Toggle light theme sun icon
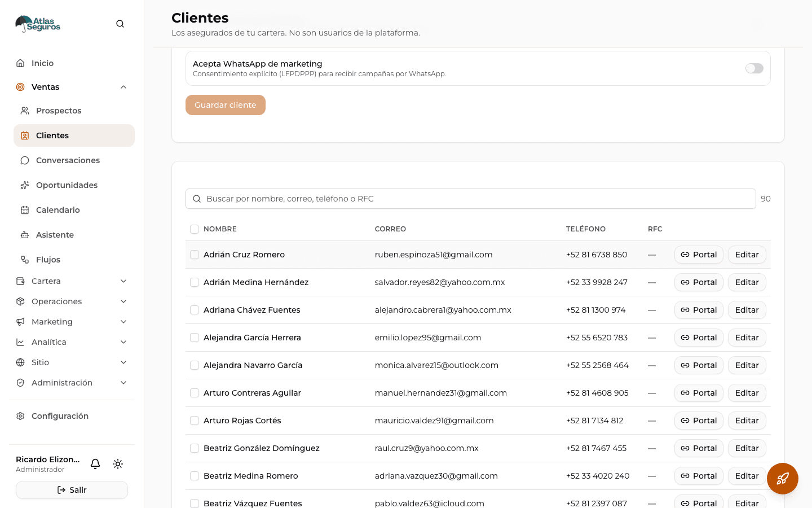This screenshot has width=812, height=508. coord(118,464)
